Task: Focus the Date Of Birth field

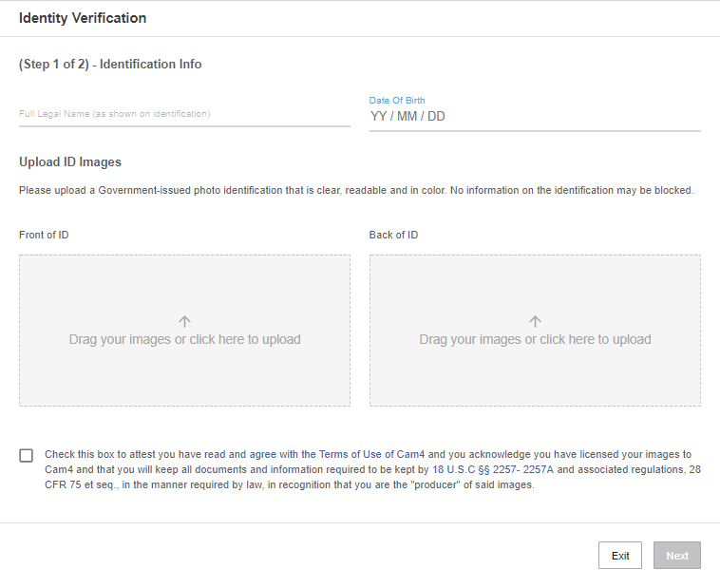Action: pyautogui.click(x=535, y=118)
